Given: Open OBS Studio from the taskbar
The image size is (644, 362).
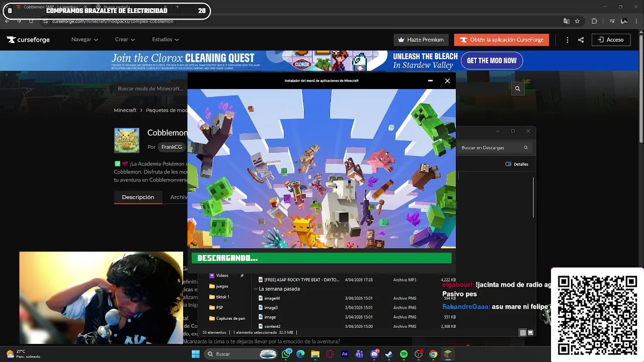Looking at the screenshot, I should coord(419,354).
